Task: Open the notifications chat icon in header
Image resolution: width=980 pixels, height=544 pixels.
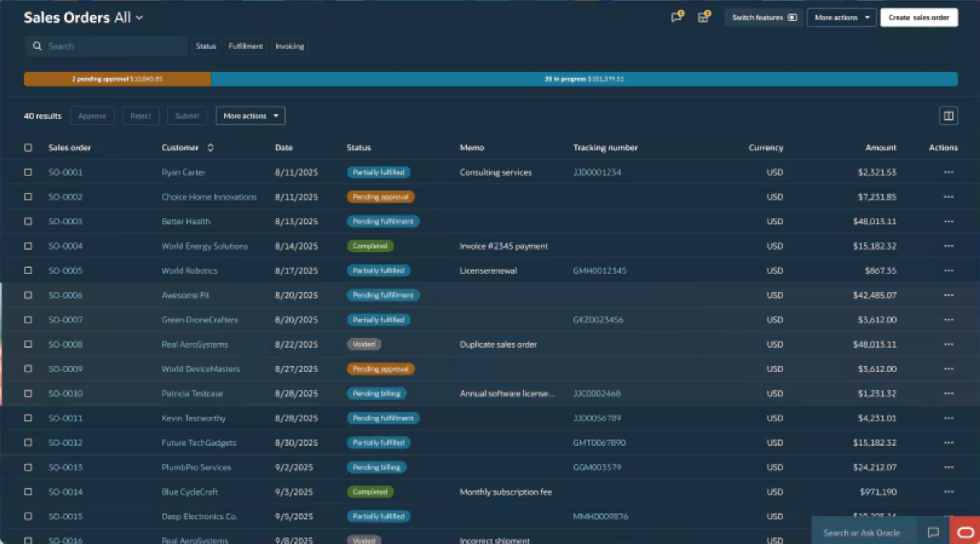Action: click(676, 17)
